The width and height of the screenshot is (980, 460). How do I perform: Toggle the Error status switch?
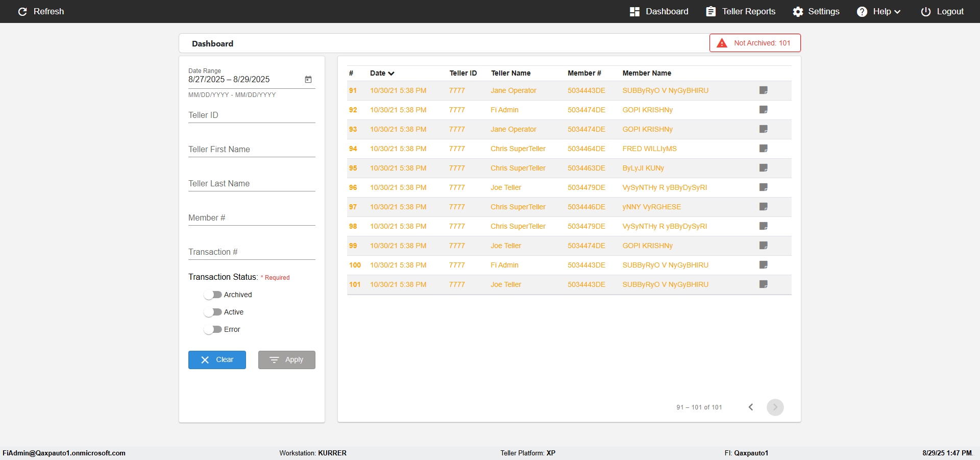(x=213, y=329)
